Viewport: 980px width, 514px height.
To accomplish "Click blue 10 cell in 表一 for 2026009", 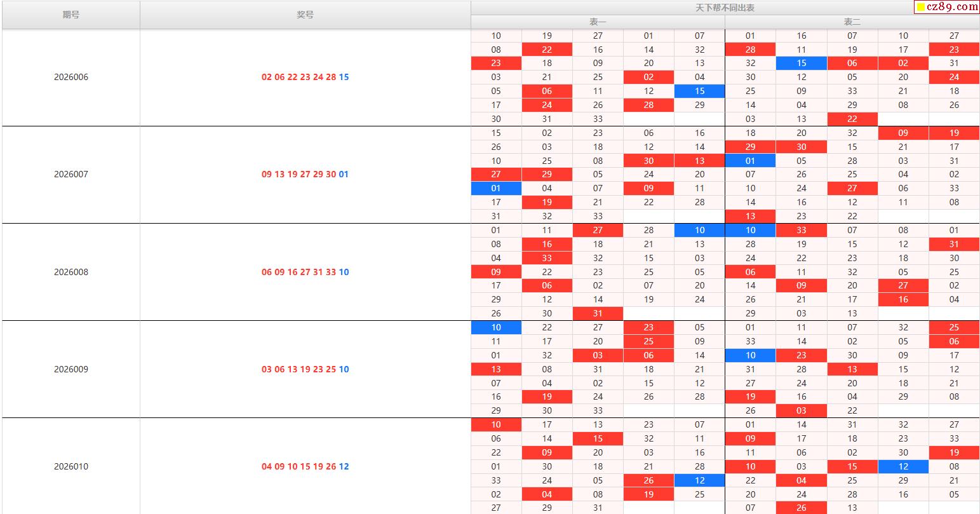I will tap(496, 327).
